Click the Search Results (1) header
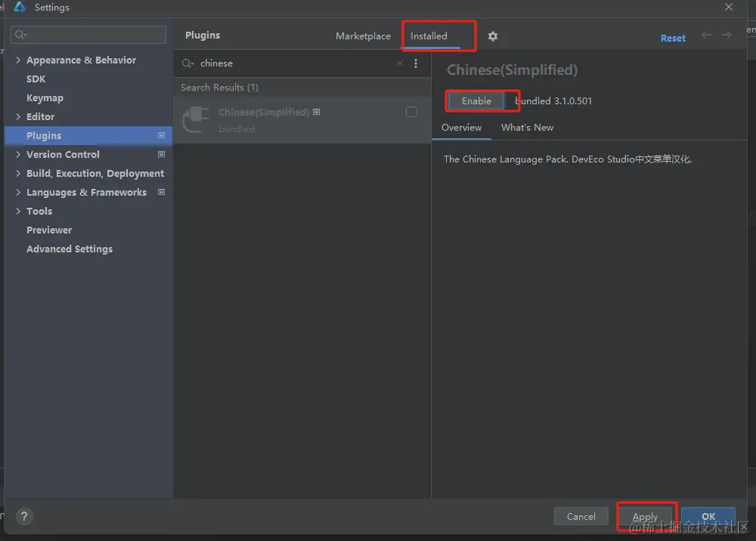The width and height of the screenshot is (756, 541). [x=219, y=88]
